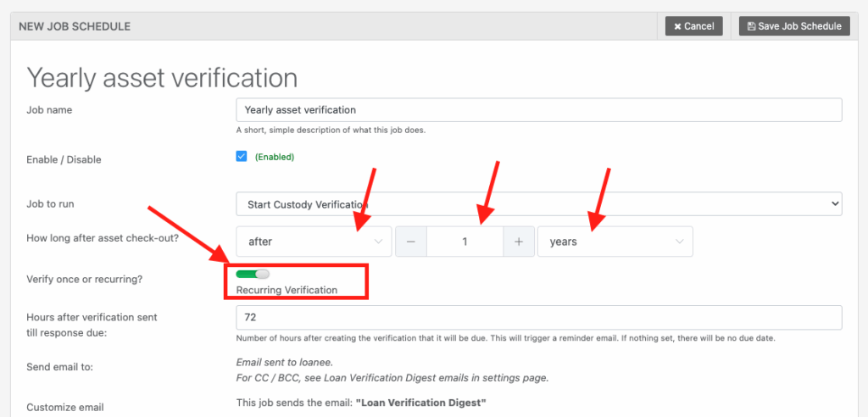Click the 'Loan Verification Digest' bold text
This screenshot has width=868, height=417.
tap(420, 403)
